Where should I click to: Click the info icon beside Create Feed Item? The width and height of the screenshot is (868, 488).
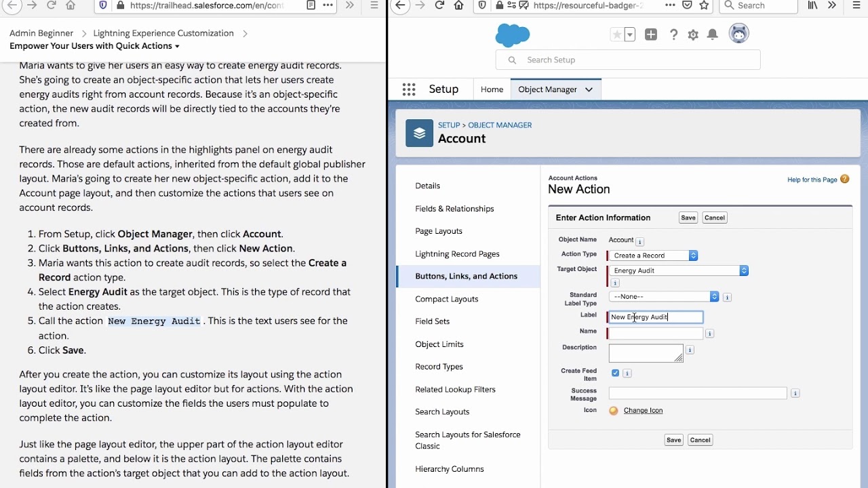tap(627, 373)
